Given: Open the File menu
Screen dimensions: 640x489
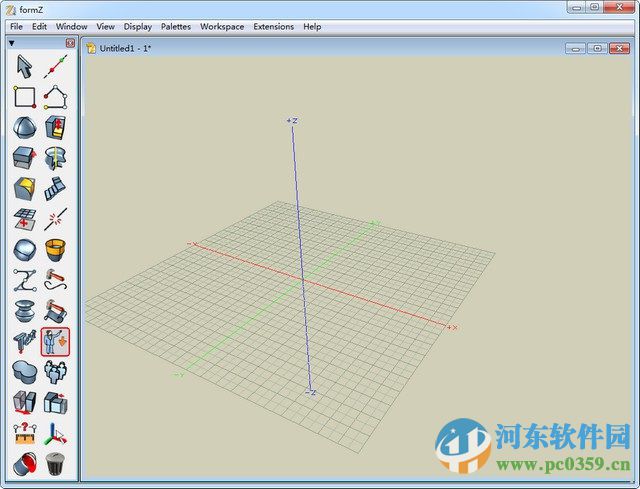Looking at the screenshot, I should (x=16, y=27).
